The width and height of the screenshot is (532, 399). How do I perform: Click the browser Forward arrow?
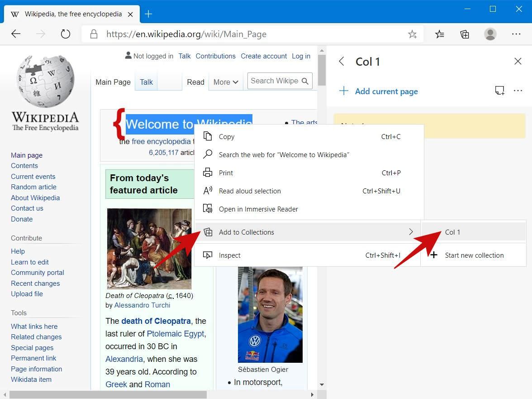(41, 34)
